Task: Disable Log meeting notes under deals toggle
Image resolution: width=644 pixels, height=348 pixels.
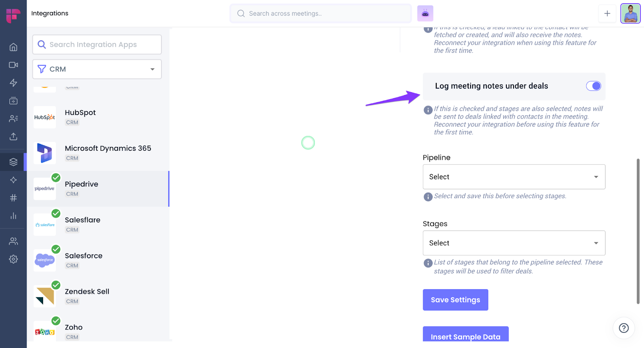Action: [x=593, y=86]
